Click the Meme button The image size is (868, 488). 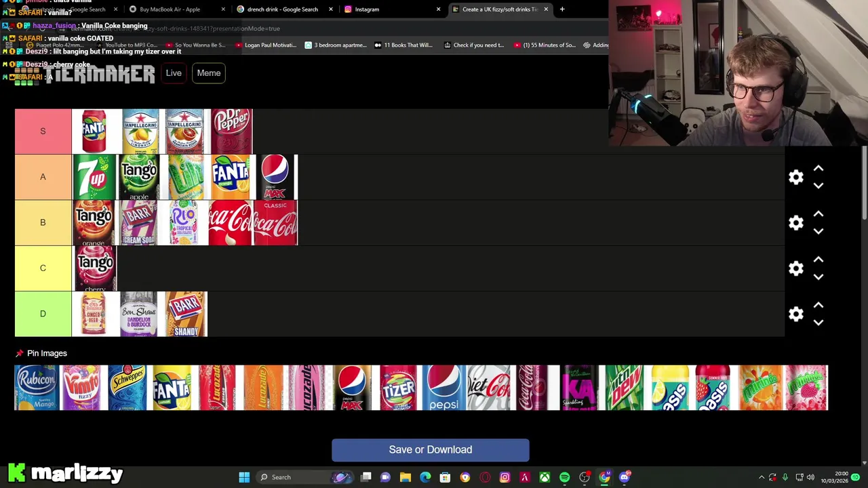click(209, 73)
